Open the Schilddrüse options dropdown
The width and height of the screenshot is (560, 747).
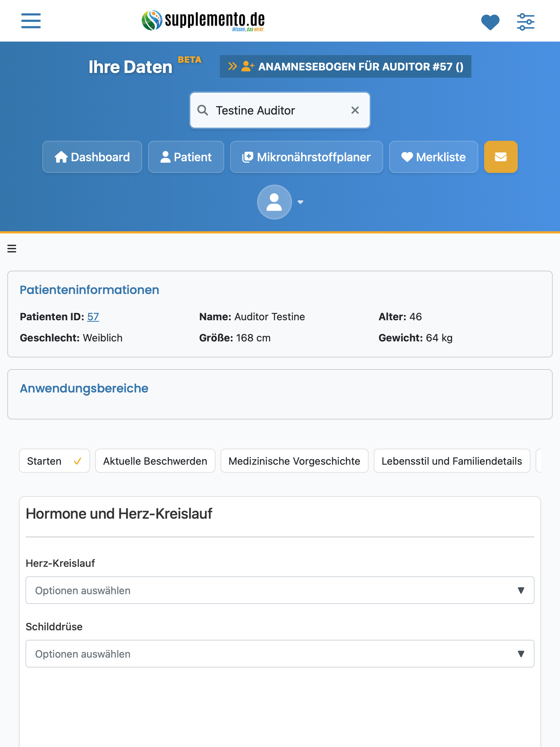pos(280,654)
